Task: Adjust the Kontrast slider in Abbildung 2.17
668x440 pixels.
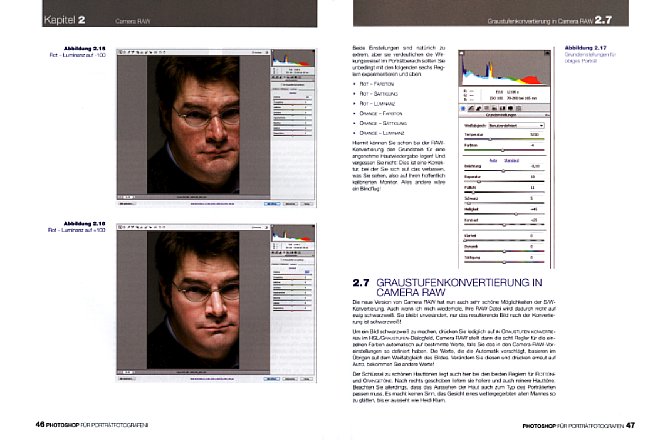Action: (x=504, y=225)
